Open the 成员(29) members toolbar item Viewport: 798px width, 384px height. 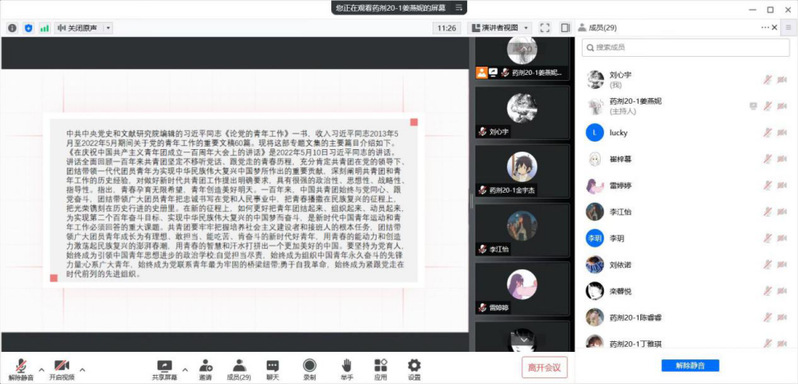coord(239,370)
